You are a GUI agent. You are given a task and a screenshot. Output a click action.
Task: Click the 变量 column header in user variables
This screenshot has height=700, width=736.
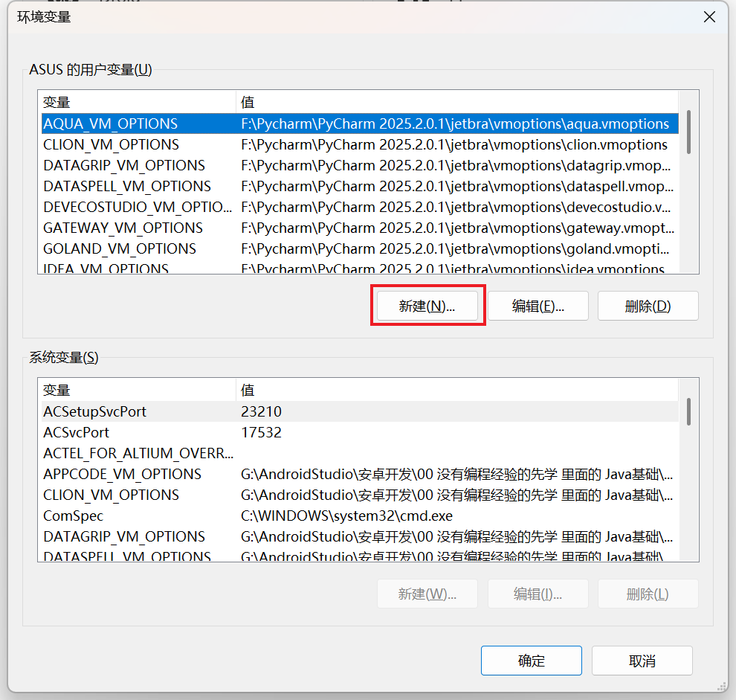tap(138, 102)
